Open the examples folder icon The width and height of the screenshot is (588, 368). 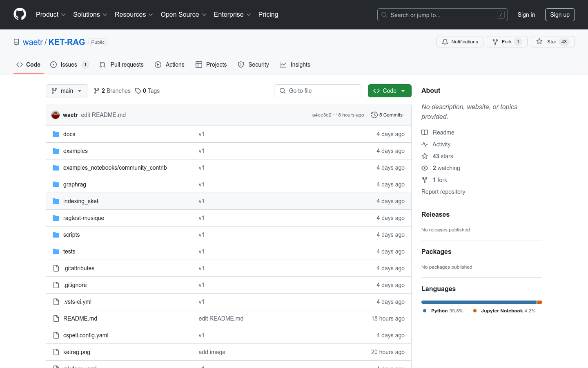[x=56, y=151]
